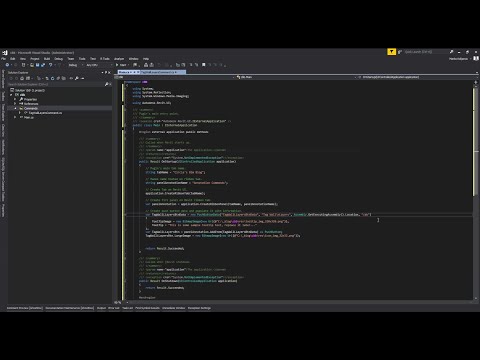Select Main.cs in Solution Explorer

click(28, 117)
